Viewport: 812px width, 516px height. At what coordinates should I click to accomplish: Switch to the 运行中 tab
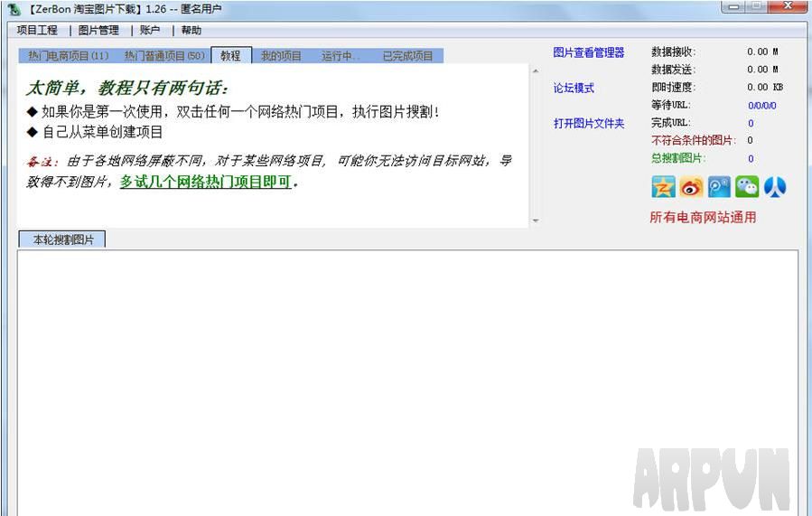point(340,55)
